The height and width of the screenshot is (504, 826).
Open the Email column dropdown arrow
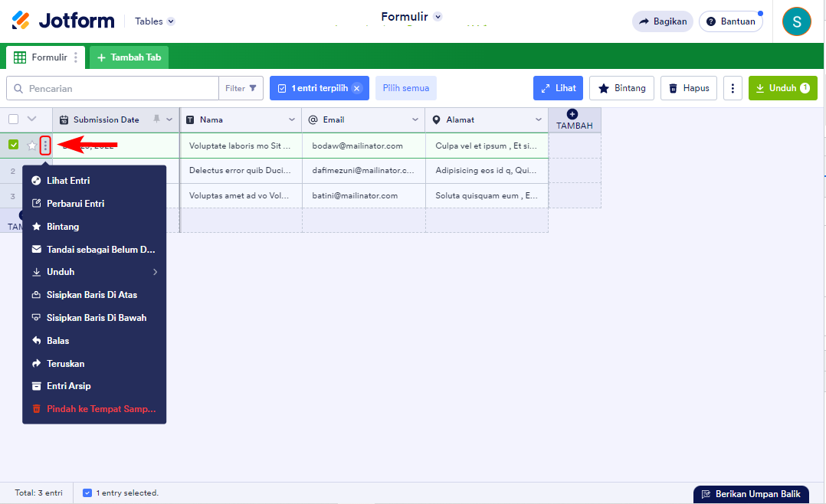tap(415, 119)
